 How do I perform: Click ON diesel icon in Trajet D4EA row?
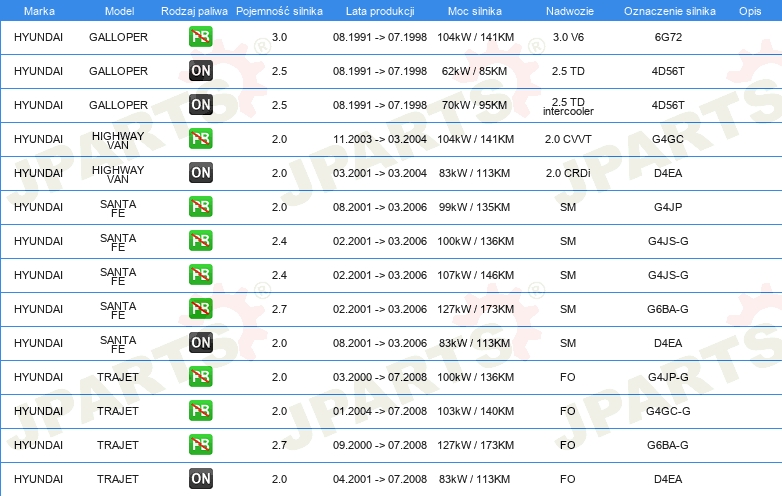(x=200, y=479)
